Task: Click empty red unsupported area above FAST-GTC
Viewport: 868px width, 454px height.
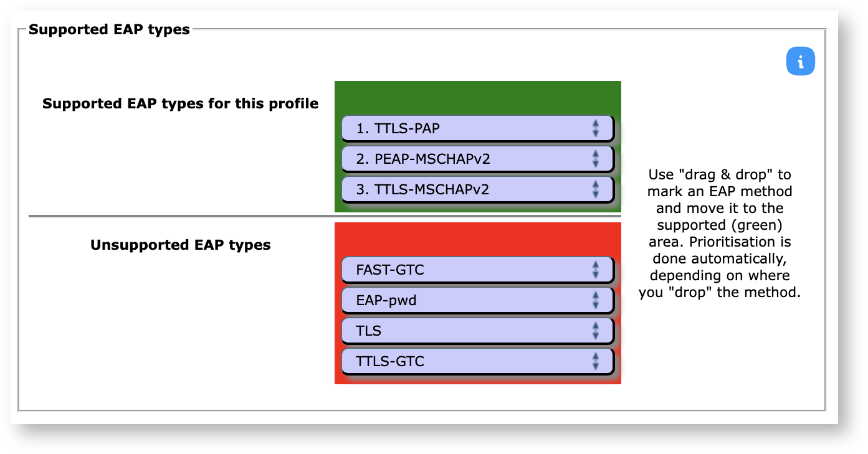Action: tap(477, 239)
